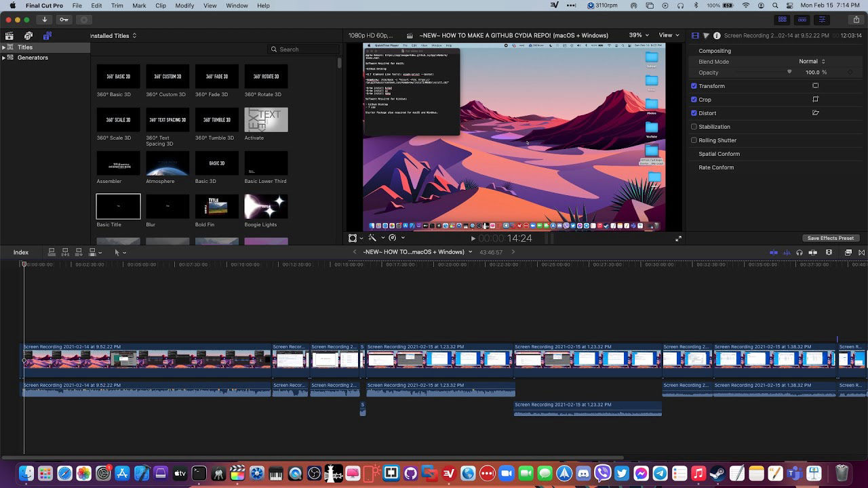Image resolution: width=868 pixels, height=488 pixels.
Task: Open the Keyword Editor key icon
Action: coord(64,20)
